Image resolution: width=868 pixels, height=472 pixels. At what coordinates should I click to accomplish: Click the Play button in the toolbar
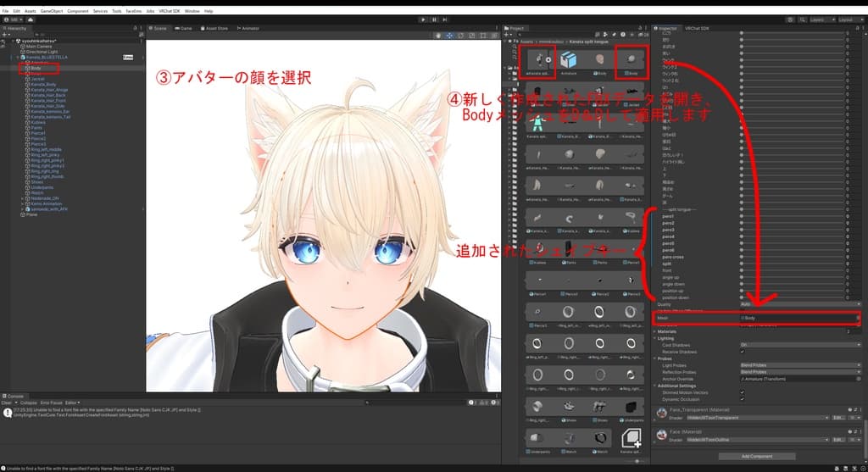[x=424, y=19]
